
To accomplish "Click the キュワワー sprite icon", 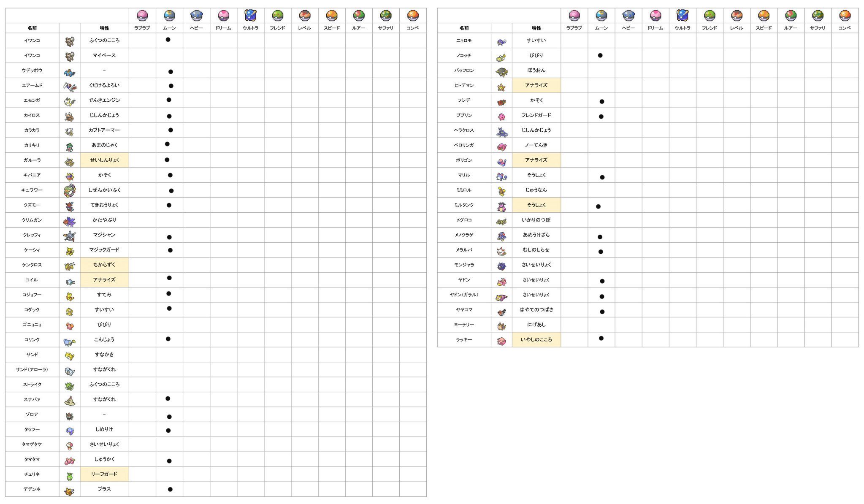I will [x=70, y=190].
